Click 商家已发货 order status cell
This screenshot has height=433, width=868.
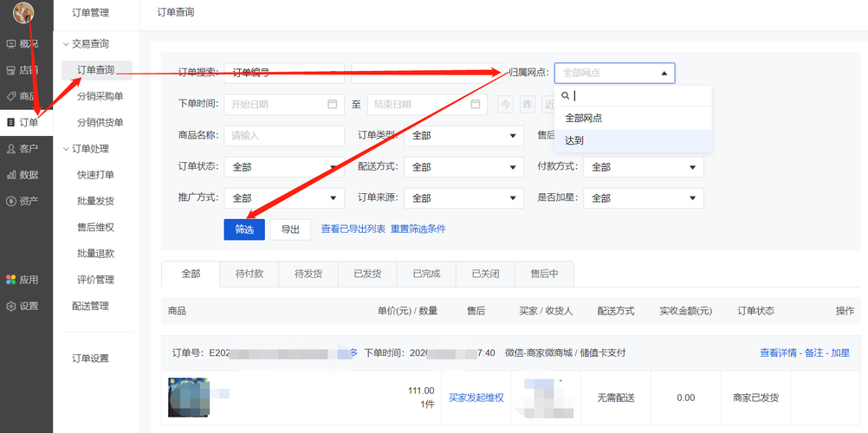pos(755,397)
